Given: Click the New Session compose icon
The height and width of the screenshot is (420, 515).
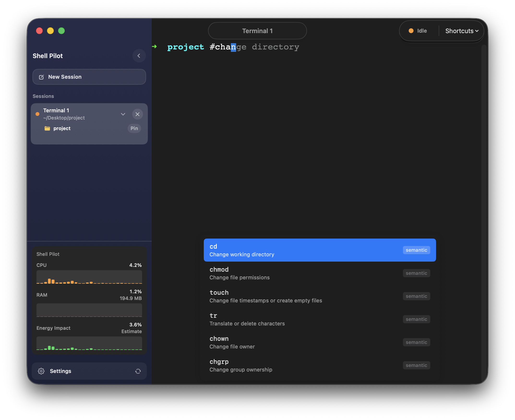Looking at the screenshot, I should tap(41, 77).
